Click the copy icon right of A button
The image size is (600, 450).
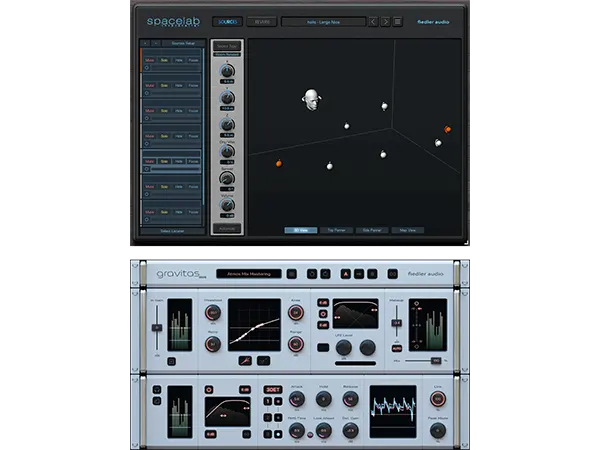coord(359,274)
